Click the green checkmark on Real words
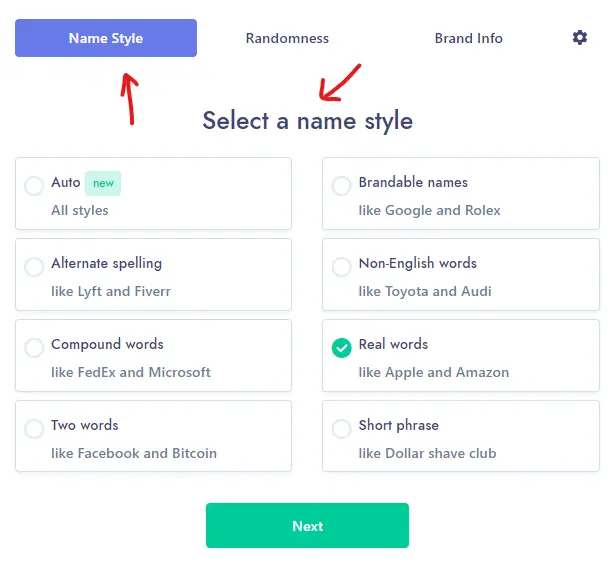 pyautogui.click(x=341, y=348)
